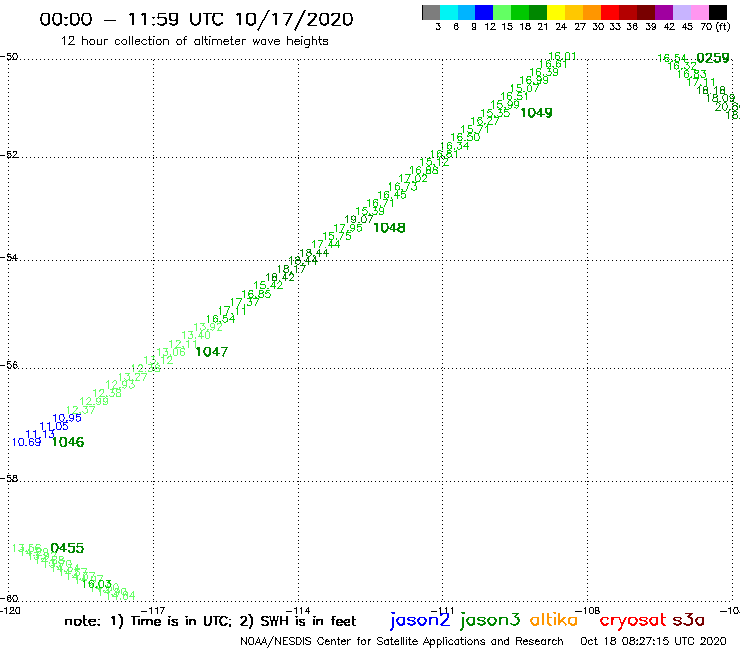Click the cyan swatch in the wave height legend

(449, 12)
